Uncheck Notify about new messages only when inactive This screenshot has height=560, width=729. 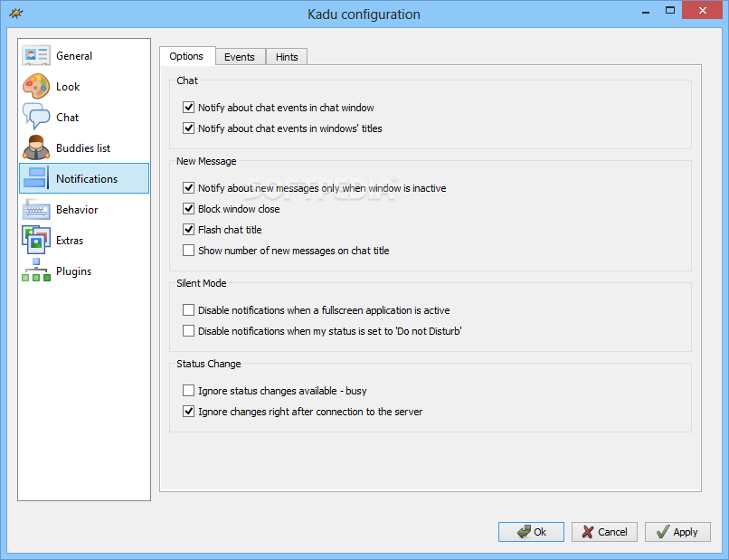[188, 188]
